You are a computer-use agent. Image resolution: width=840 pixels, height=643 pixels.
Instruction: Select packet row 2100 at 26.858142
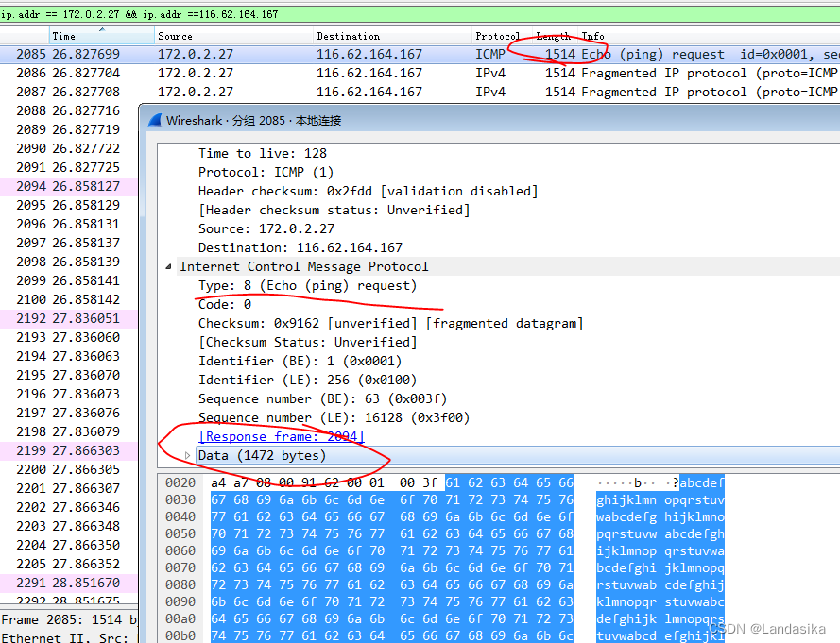click(x=69, y=299)
